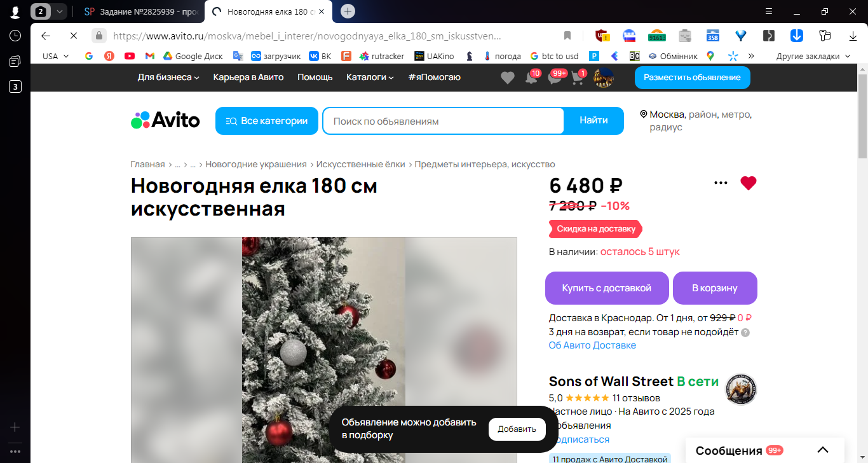Viewport: 868px width, 463px height.
Task: Click the Avito logo
Action: tap(165, 120)
